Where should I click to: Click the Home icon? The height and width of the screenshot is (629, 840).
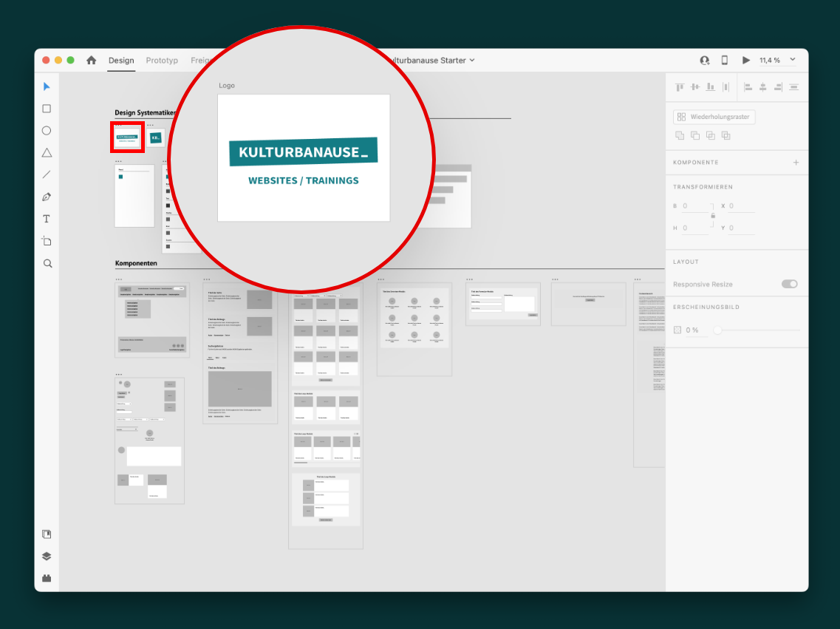(x=92, y=61)
